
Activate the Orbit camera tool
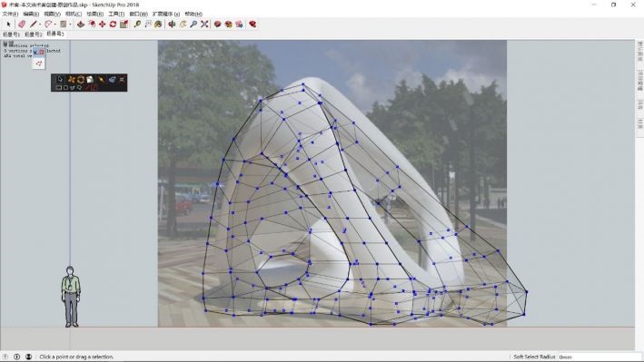[x=172, y=24]
